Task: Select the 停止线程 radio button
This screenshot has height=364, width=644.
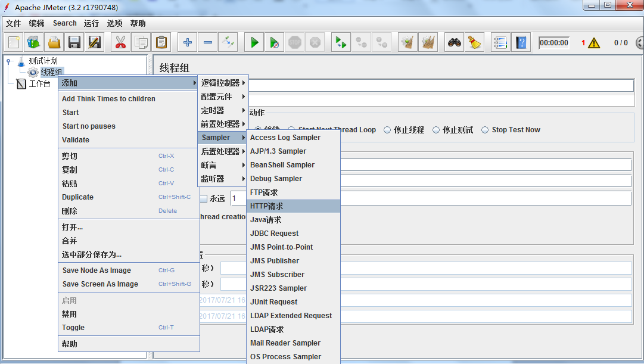Action: click(x=387, y=130)
